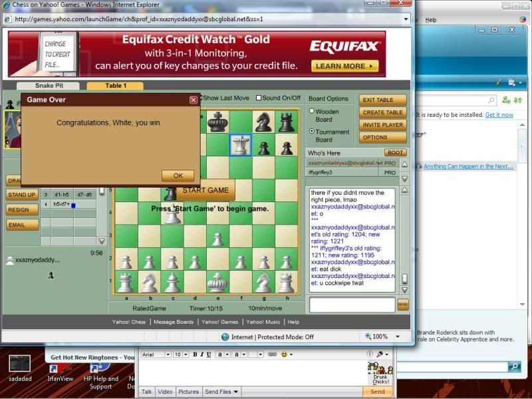The height and width of the screenshot is (399, 532).
Task: Click the EMAIL button
Action: pos(22,225)
